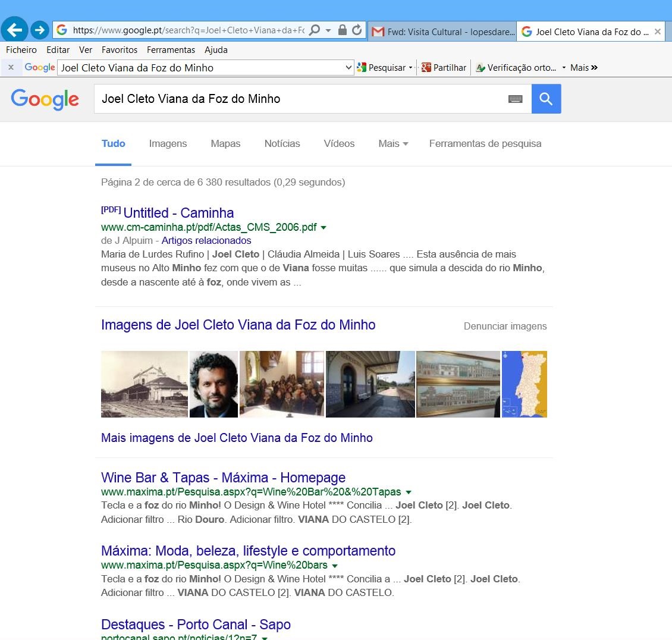Click the browser back arrow button

(14, 30)
